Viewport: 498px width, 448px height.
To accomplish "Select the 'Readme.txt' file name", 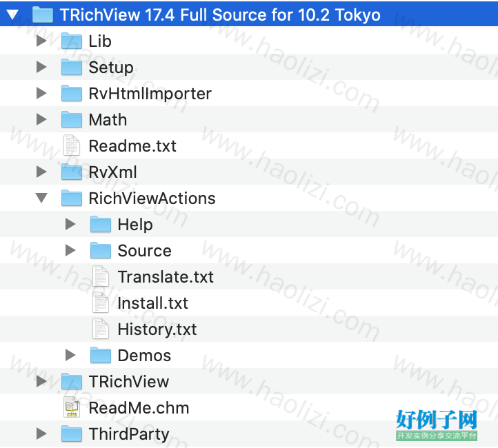I will [132, 146].
